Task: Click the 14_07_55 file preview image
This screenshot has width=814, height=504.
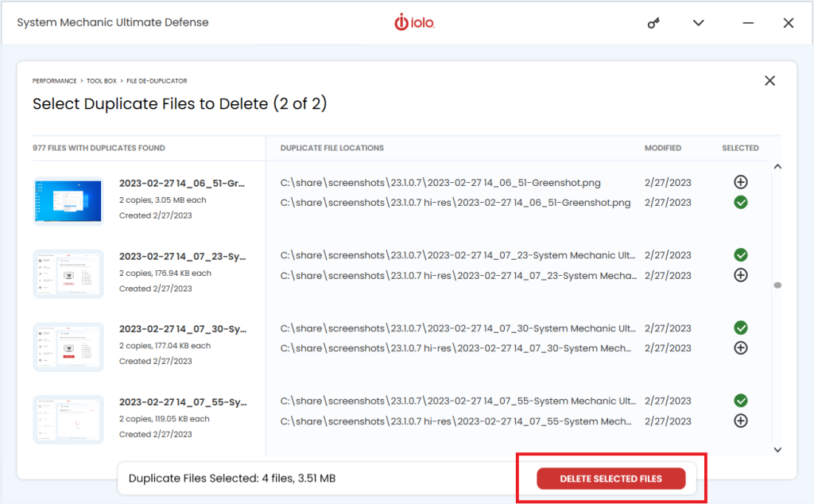Action: pos(68,419)
